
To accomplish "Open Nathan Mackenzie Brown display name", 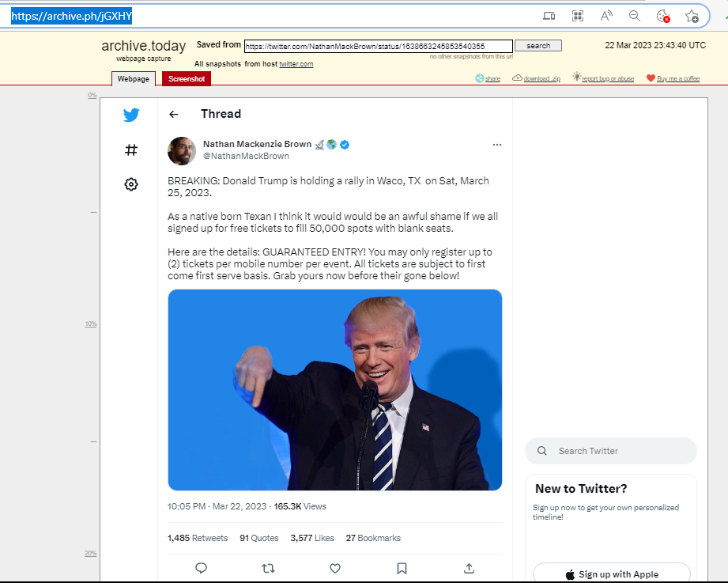I will (x=257, y=144).
